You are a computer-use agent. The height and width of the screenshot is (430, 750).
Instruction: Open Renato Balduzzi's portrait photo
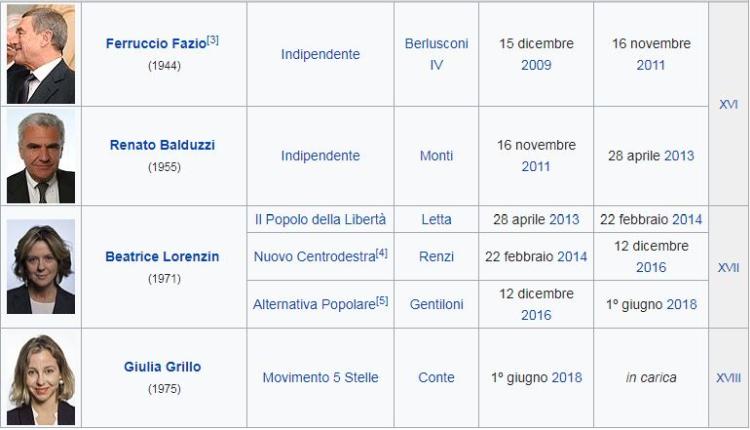41,156
